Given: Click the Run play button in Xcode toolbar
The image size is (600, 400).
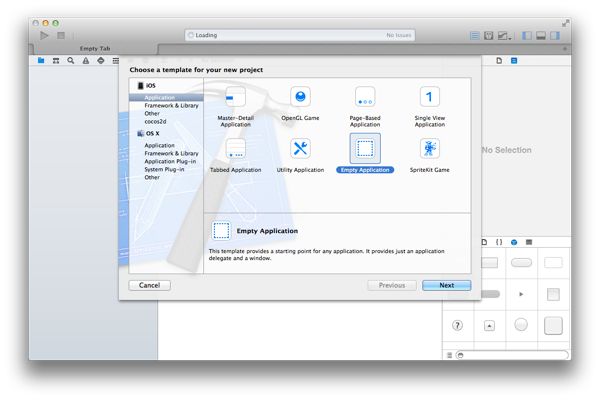Looking at the screenshot, I should (44, 36).
